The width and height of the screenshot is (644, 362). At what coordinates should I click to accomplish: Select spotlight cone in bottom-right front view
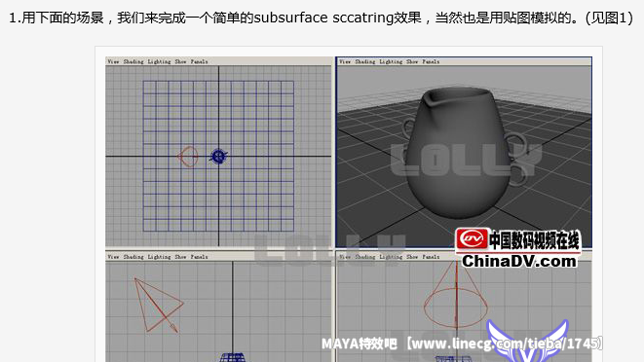click(456, 295)
